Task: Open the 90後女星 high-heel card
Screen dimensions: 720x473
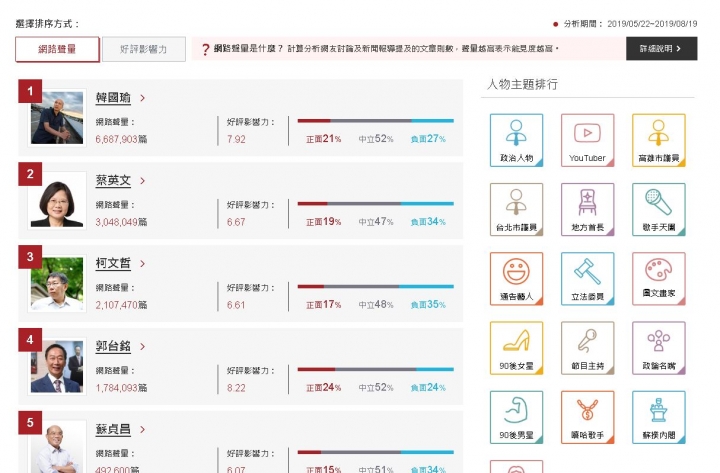Action: tap(516, 348)
